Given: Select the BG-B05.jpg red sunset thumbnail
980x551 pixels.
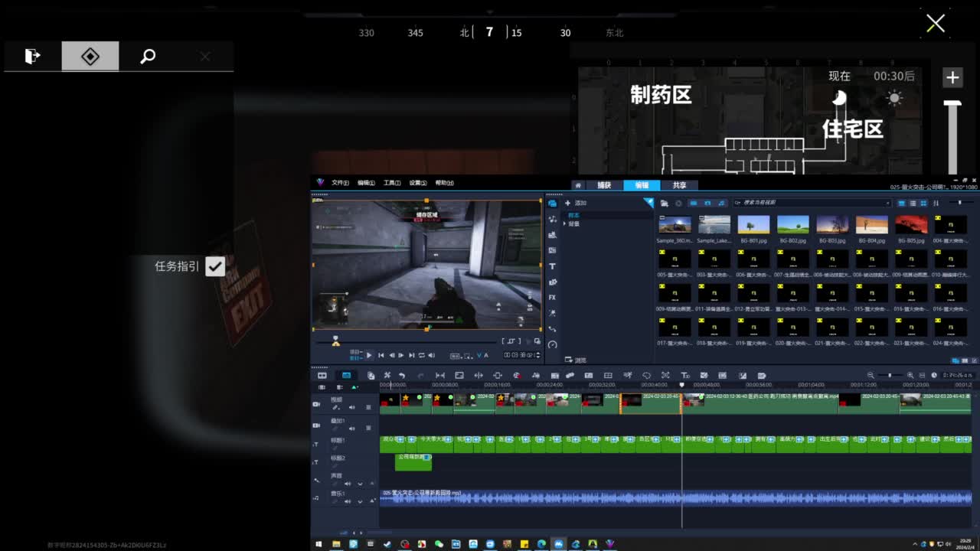Looking at the screenshot, I should 911,224.
